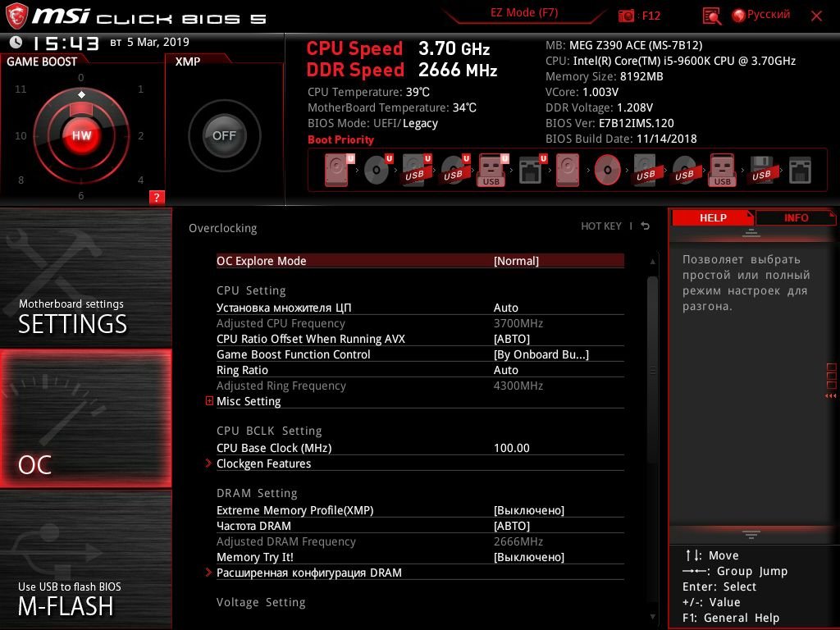The width and height of the screenshot is (840, 630).
Task: Switch to the INFO tab
Action: click(x=796, y=217)
